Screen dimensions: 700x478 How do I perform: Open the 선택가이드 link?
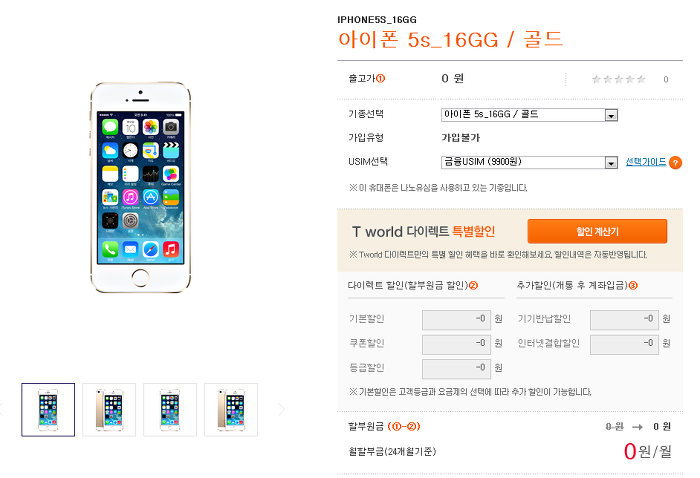pyautogui.click(x=646, y=162)
